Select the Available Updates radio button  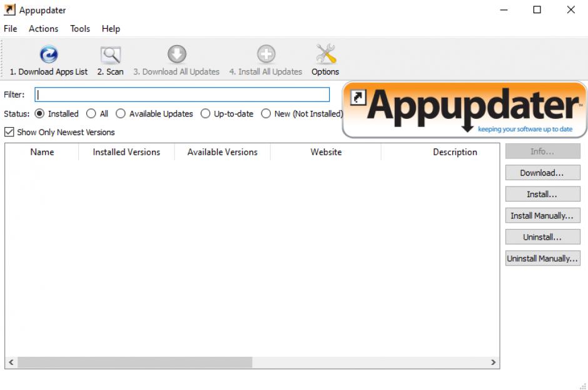[x=120, y=114]
